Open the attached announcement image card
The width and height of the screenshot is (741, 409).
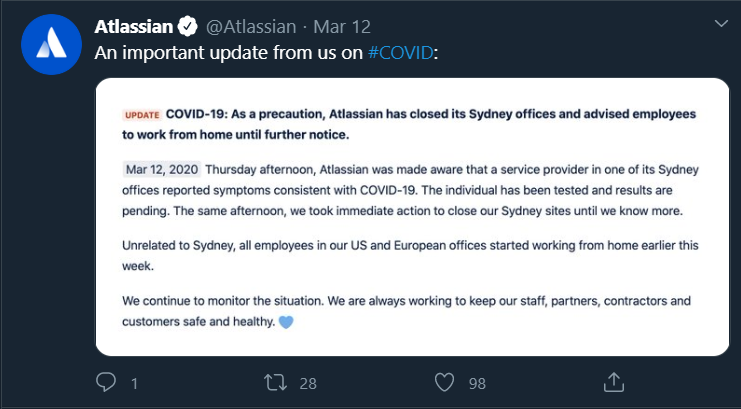[x=412, y=217]
